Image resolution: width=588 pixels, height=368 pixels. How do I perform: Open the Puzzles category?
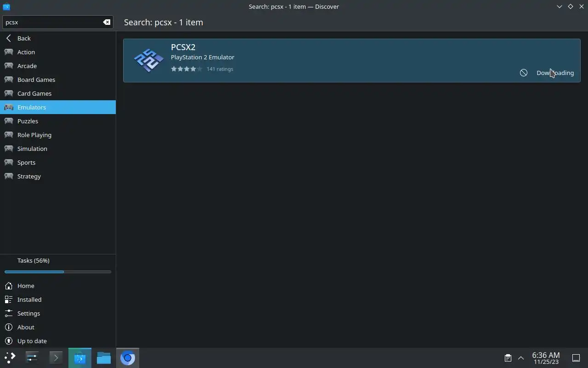tap(58, 121)
